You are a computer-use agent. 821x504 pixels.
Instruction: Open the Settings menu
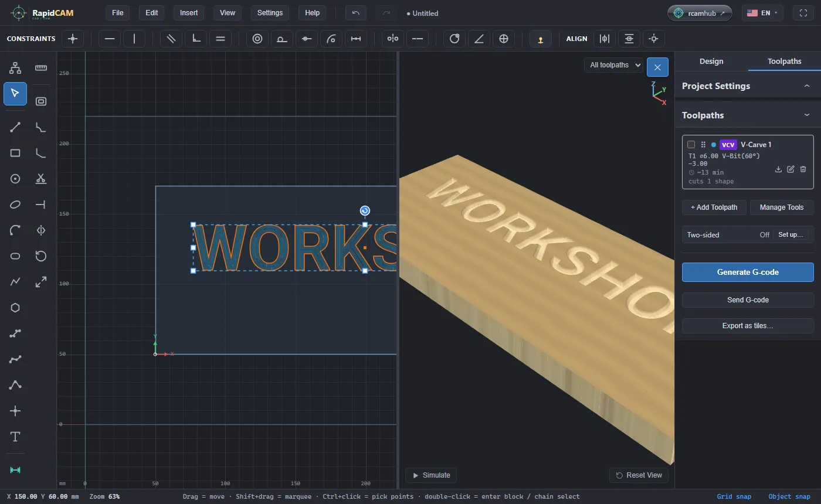click(270, 13)
